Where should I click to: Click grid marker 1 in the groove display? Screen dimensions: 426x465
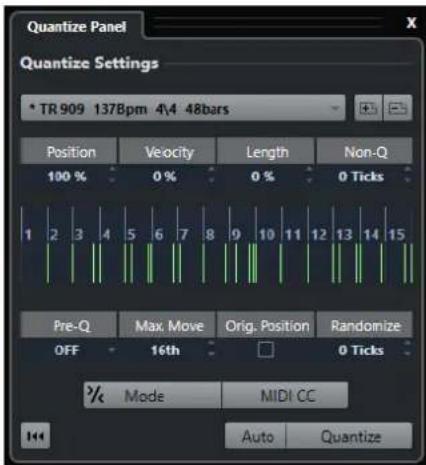(x=28, y=235)
